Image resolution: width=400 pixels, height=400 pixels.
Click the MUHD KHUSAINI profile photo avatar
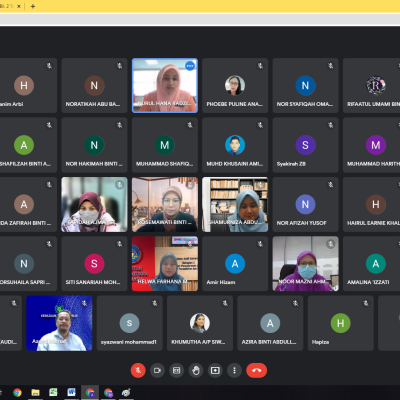[x=235, y=145]
